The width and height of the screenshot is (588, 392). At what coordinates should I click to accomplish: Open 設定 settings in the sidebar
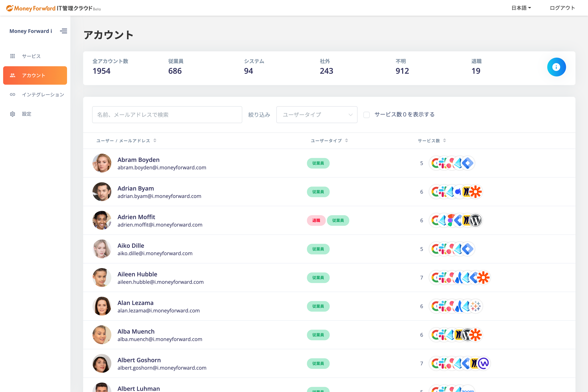pos(26,114)
